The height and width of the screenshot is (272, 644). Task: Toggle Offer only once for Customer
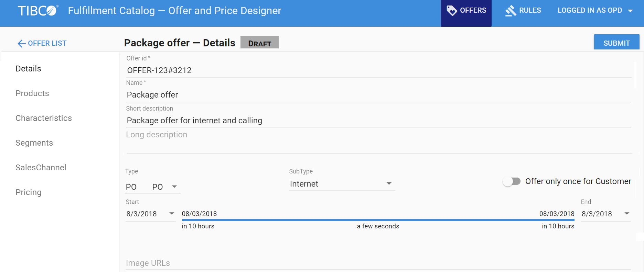coord(512,181)
